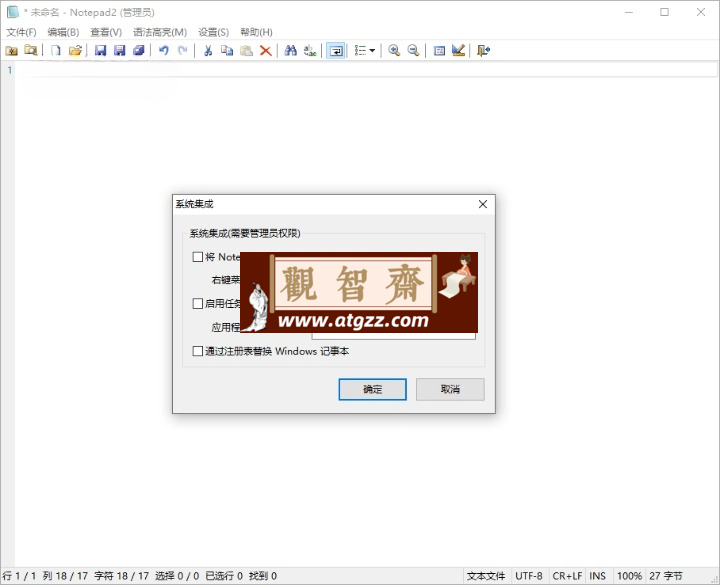Undo the last edit
This screenshot has height=585, width=720.
pos(163,51)
